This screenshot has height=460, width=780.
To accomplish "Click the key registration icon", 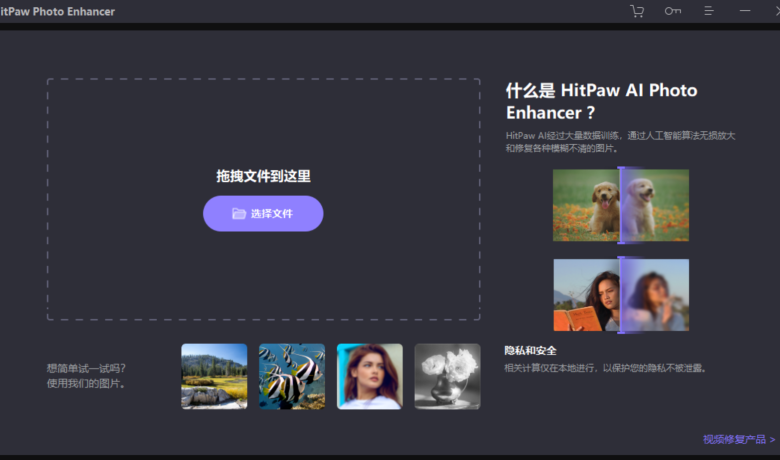I will click(673, 11).
